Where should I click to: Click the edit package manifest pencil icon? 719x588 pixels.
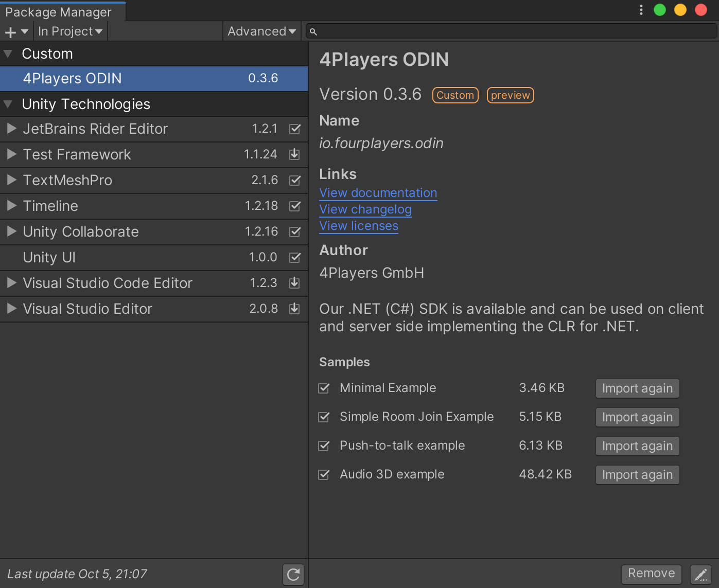click(x=700, y=575)
